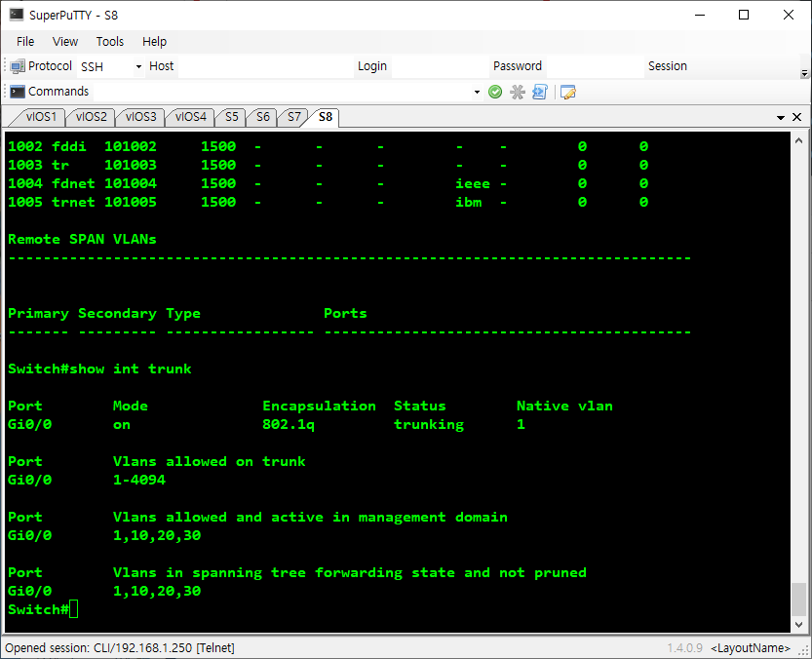Toggle the asterisk command mask icon
Image resolution: width=812 pixels, height=659 pixels.
coord(518,93)
